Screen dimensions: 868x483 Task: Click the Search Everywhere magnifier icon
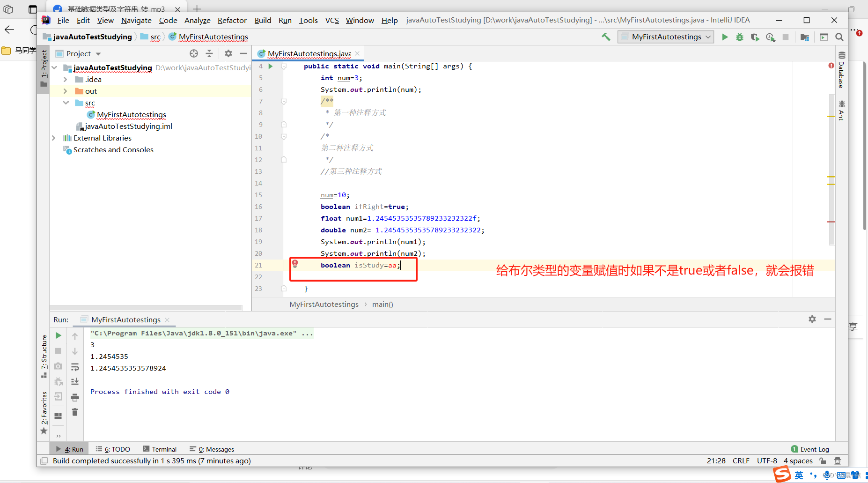pyautogui.click(x=839, y=37)
